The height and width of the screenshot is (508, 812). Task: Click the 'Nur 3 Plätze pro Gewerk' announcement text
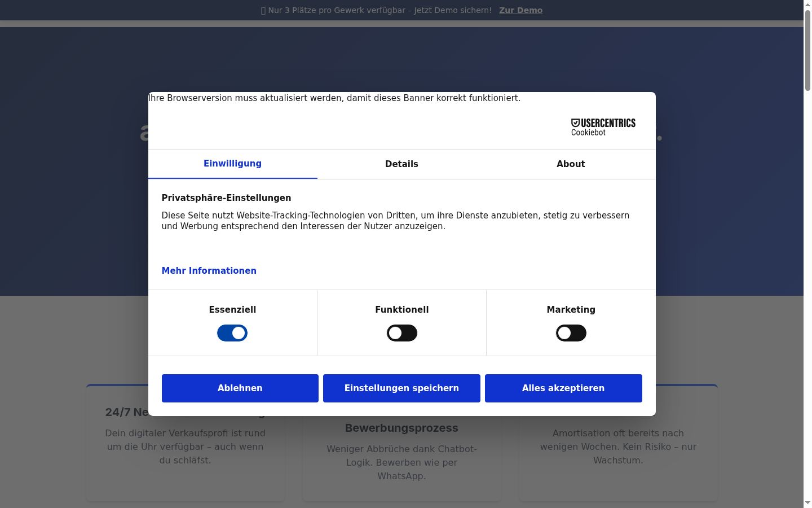click(376, 10)
